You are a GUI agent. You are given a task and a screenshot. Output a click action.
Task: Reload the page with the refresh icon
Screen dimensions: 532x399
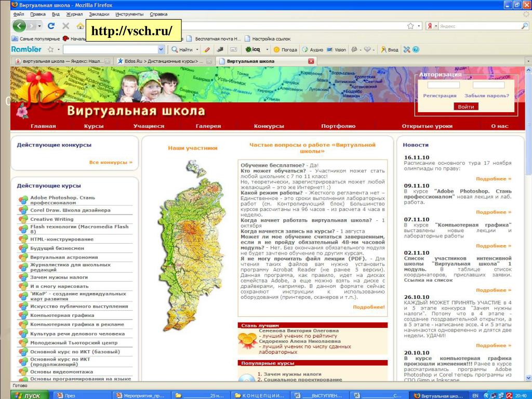pyautogui.click(x=51, y=26)
